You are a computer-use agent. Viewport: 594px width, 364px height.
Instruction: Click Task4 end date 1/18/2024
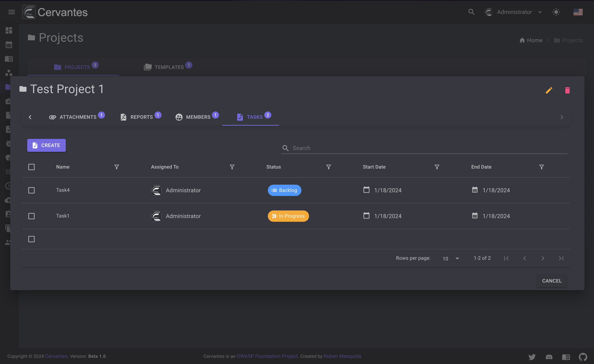(496, 190)
